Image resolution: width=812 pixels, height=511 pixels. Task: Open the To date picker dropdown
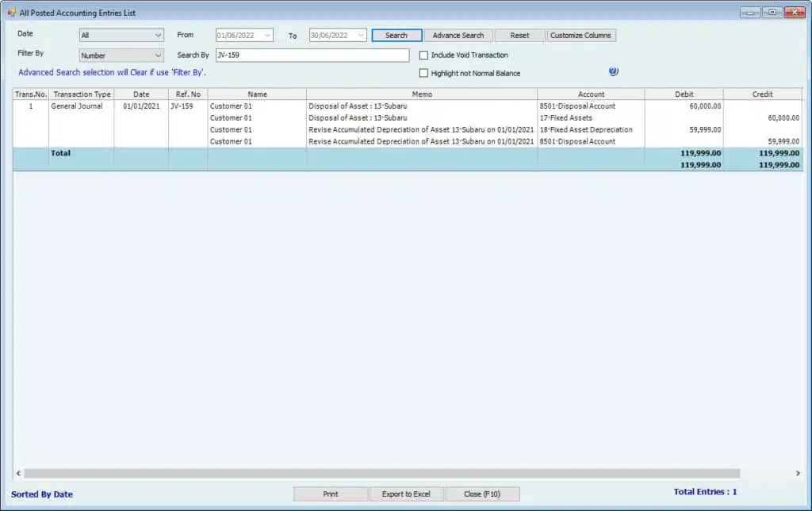click(x=360, y=36)
